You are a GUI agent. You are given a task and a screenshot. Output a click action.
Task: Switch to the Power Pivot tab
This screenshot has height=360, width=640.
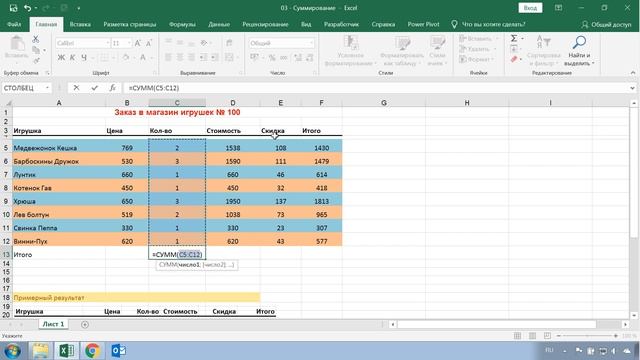[x=424, y=24]
